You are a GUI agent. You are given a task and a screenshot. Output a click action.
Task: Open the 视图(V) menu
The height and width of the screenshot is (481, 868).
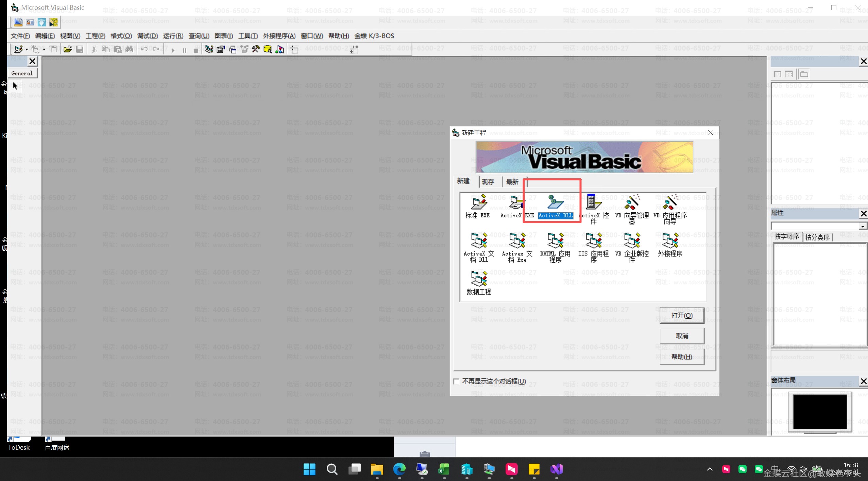tap(70, 36)
